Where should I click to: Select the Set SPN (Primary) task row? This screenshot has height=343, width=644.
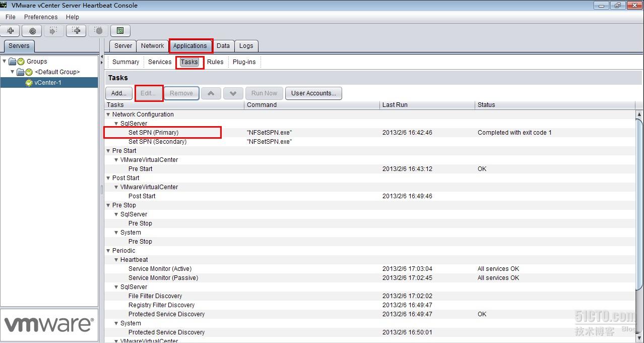point(370,133)
